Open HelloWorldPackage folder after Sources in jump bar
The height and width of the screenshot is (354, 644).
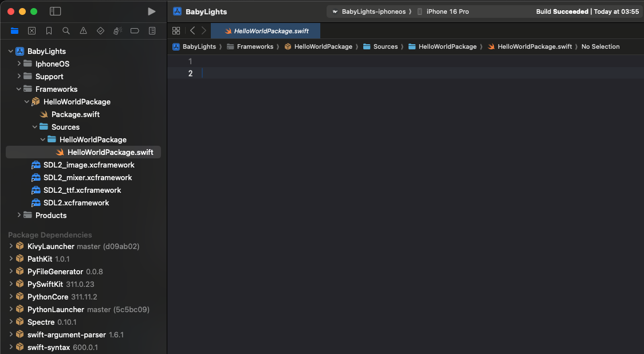(442, 46)
